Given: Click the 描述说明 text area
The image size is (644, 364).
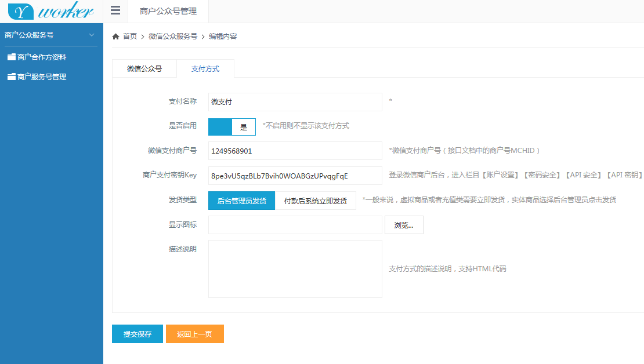Looking at the screenshot, I should tap(295, 269).
